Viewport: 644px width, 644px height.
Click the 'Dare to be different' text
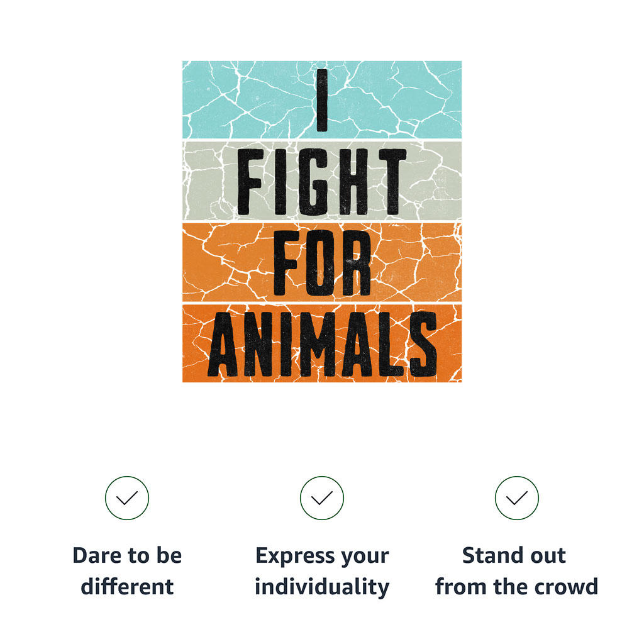(127, 571)
